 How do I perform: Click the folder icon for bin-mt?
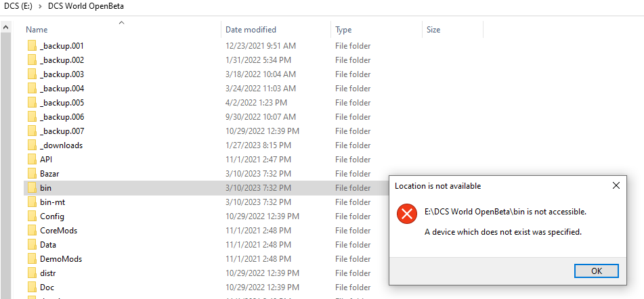pyautogui.click(x=33, y=202)
